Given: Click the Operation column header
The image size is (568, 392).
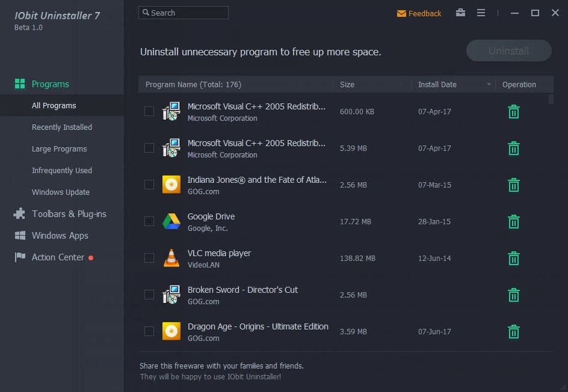Looking at the screenshot, I should 519,84.
